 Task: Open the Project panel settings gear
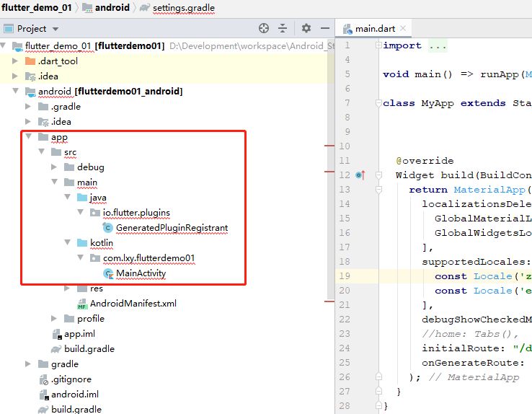[x=306, y=28]
